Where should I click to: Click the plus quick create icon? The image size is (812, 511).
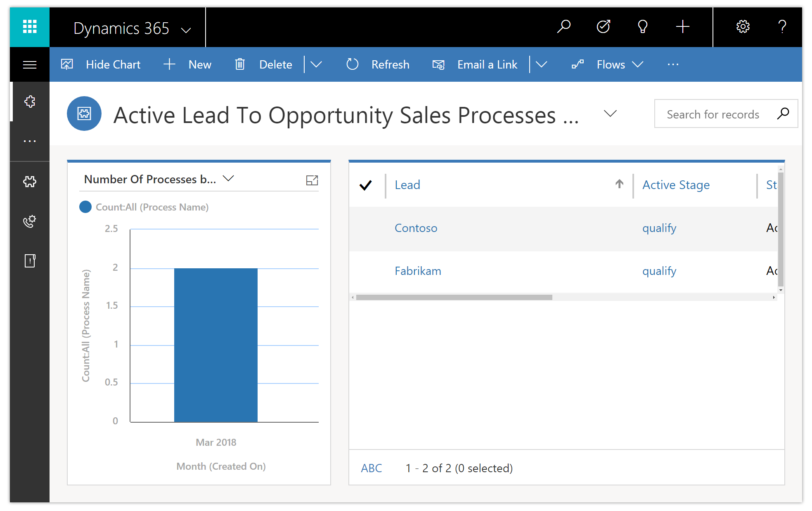(683, 27)
